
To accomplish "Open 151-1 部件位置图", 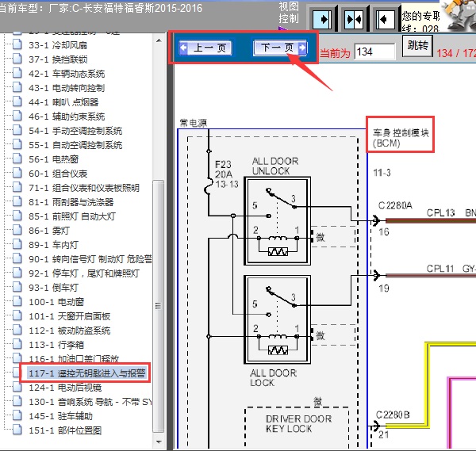I will coord(65,430).
